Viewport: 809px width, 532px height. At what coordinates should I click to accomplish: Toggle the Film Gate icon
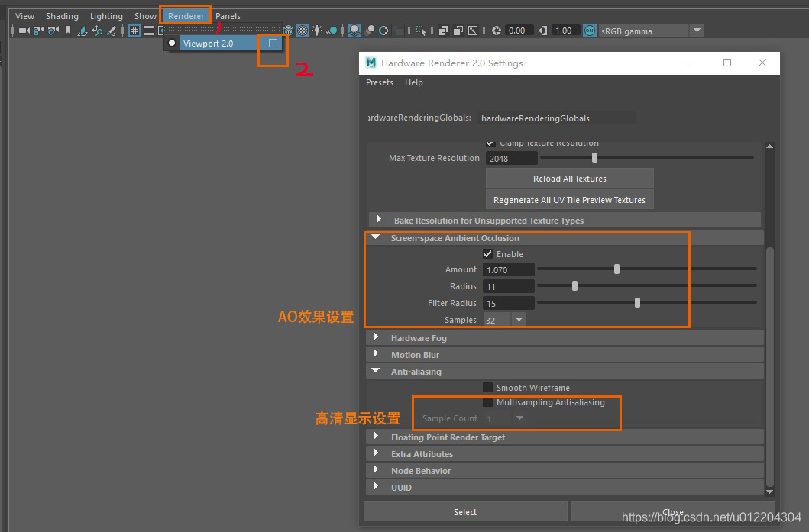point(149,31)
